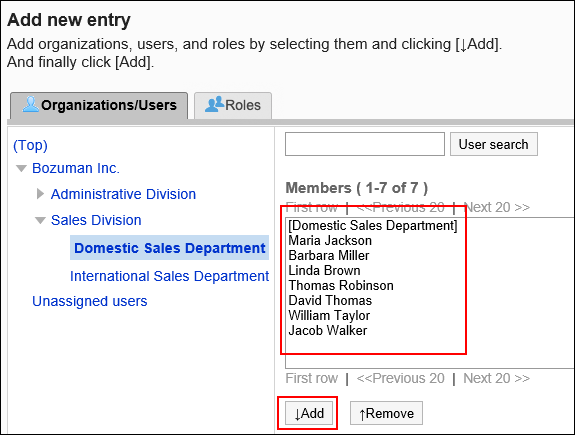575x435 pixels.
Task: Select Jacob Walker in members list
Action: pos(328,330)
